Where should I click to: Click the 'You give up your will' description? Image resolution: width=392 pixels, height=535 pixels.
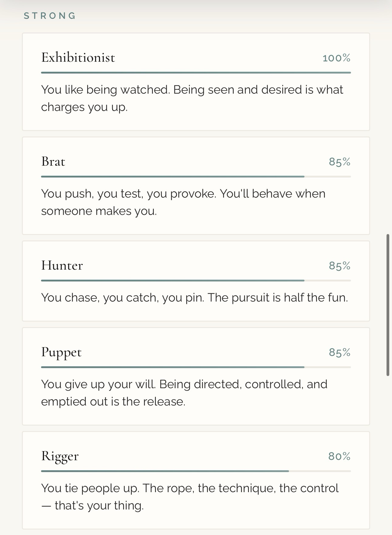click(184, 393)
